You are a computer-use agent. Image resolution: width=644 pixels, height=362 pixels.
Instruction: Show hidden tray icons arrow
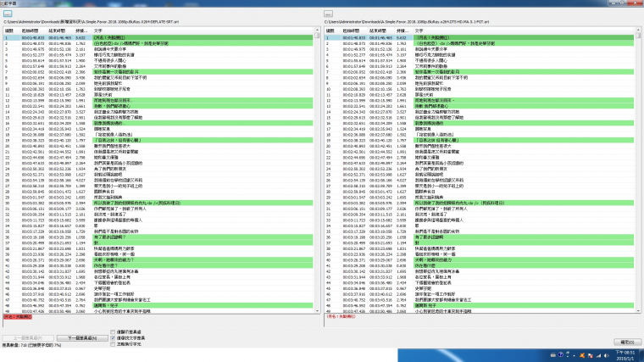575,355
